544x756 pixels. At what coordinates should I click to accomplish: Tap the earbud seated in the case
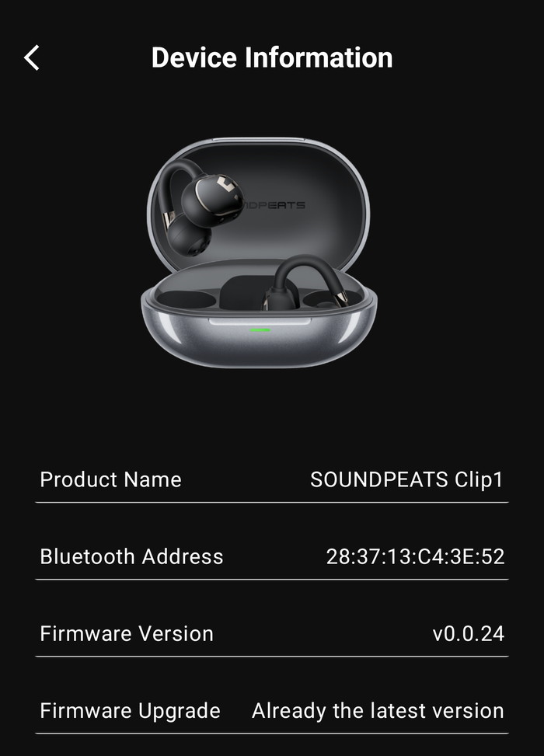pos(305,284)
